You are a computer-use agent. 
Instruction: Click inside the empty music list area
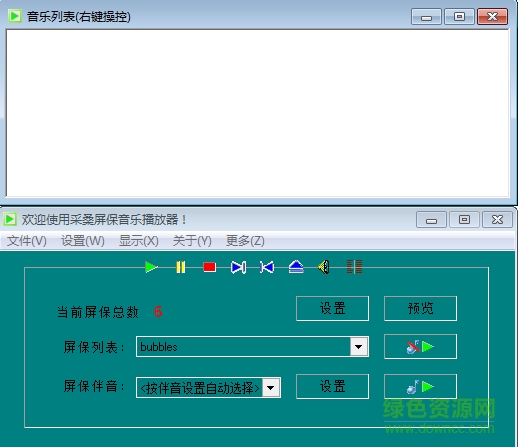coord(257,113)
